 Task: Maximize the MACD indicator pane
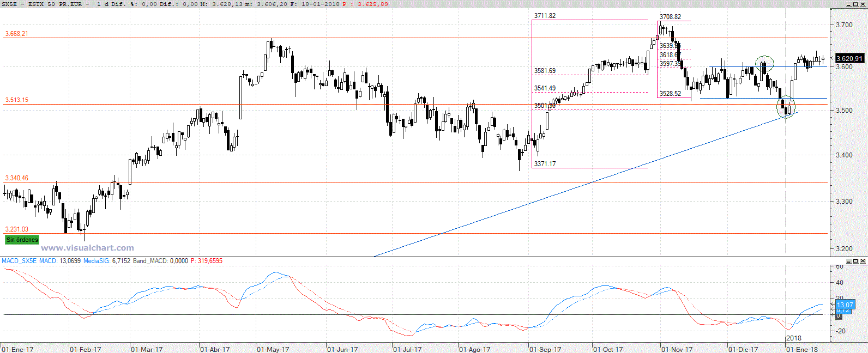click(x=857, y=261)
